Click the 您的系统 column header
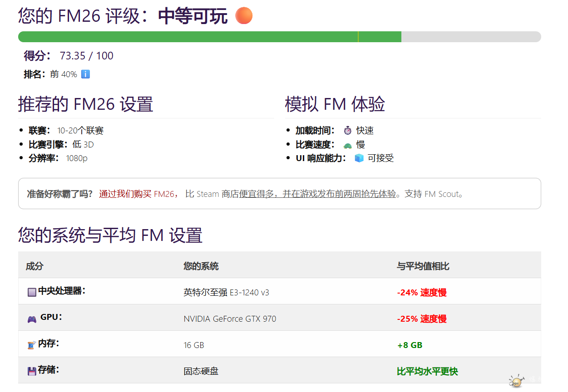 (201, 266)
